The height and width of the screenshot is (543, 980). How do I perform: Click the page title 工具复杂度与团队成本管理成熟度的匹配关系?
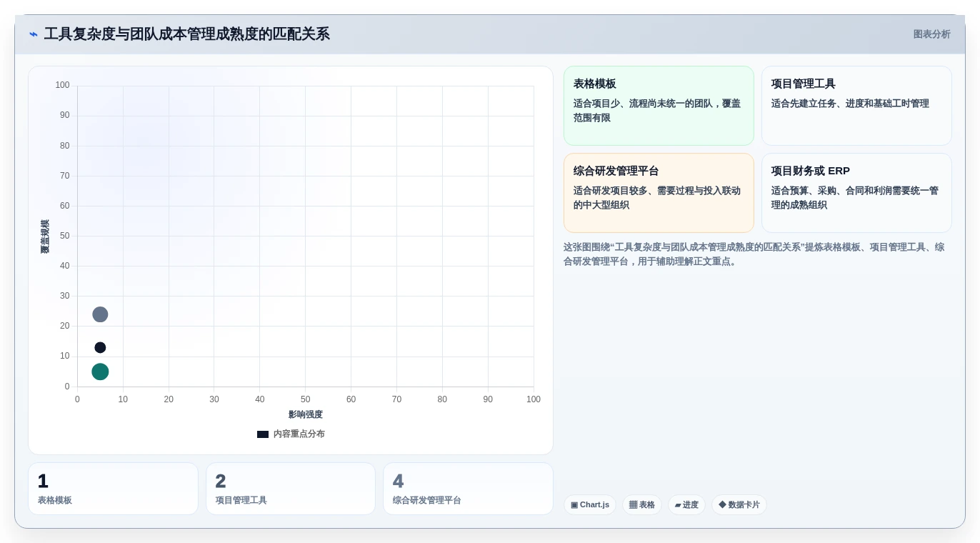tap(187, 34)
